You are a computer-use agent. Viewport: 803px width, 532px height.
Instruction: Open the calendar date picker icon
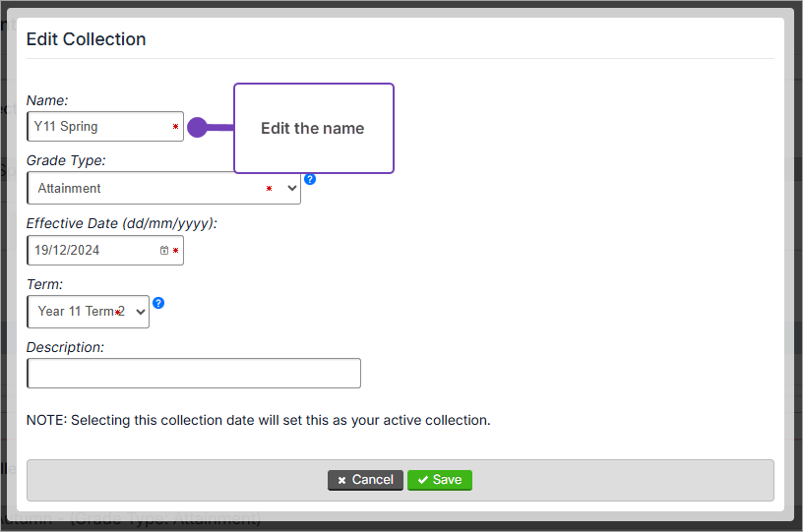pyautogui.click(x=164, y=251)
